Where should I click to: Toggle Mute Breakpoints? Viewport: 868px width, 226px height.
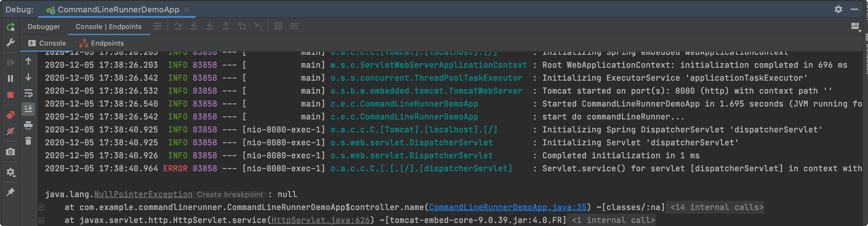pos(11,131)
